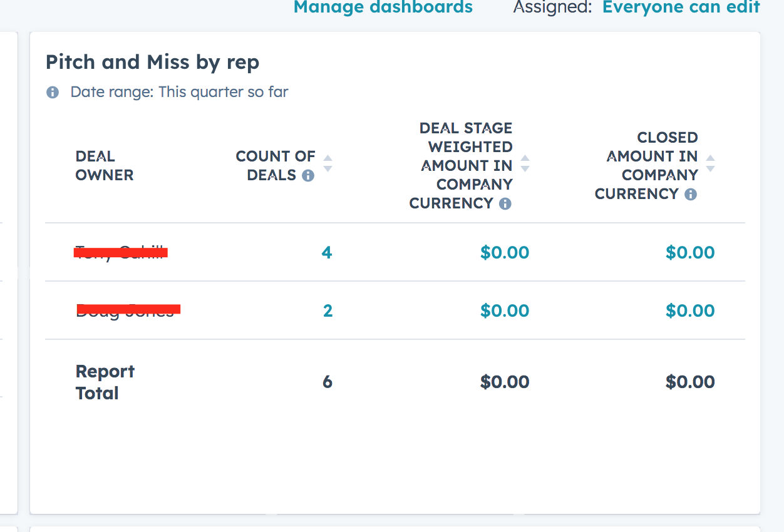Click the descending sort arrow on Deal Stage Weighted Amount

coord(525,170)
